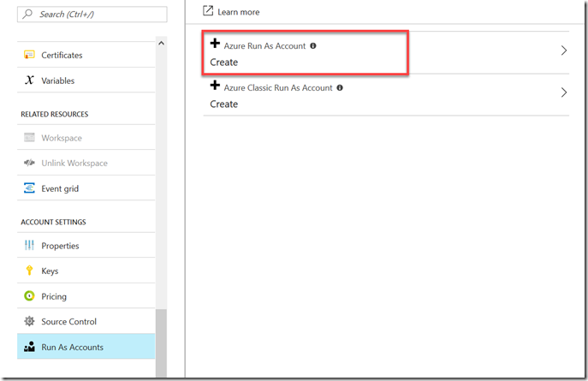Click the magnifier icon in search box
Viewport: 588px width, 381px height.
click(27, 14)
